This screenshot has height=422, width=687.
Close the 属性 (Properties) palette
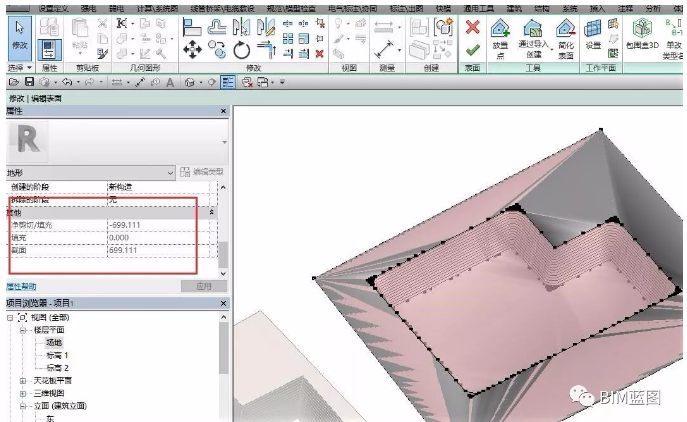pyautogui.click(x=223, y=111)
